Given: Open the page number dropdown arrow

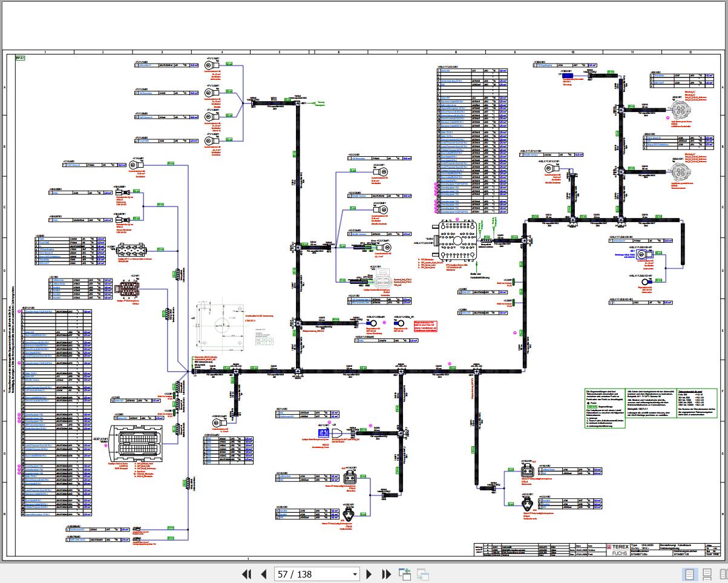Looking at the screenshot, I should pyautogui.click(x=355, y=574).
